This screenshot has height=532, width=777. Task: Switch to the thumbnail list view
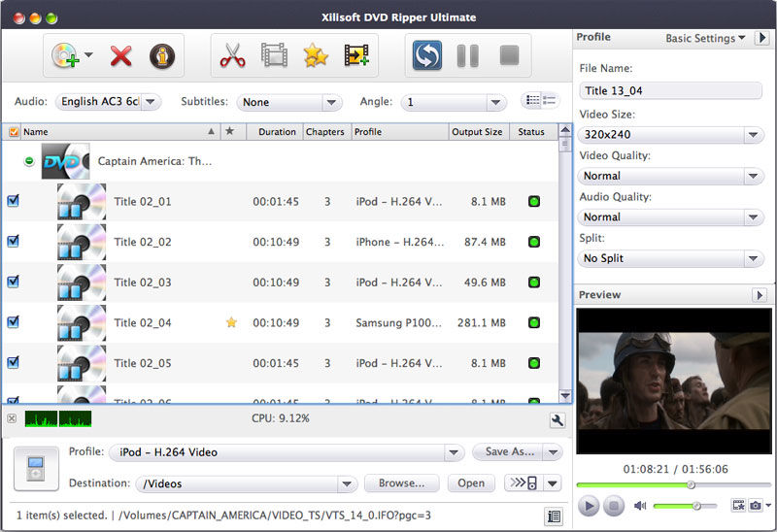[x=532, y=101]
